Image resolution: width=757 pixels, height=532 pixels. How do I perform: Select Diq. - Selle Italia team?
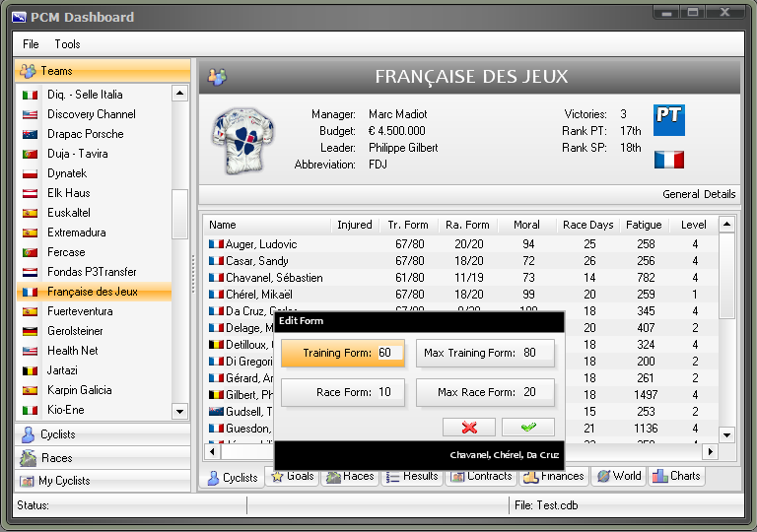pos(95,95)
